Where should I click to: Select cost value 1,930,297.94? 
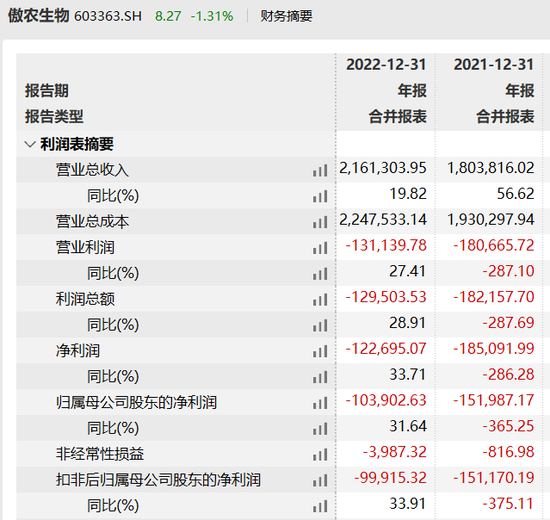click(x=491, y=220)
